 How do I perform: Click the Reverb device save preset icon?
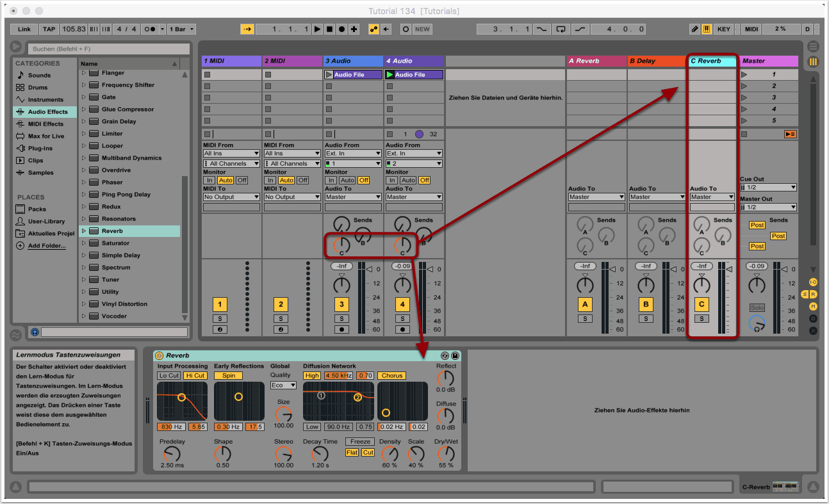coord(455,355)
